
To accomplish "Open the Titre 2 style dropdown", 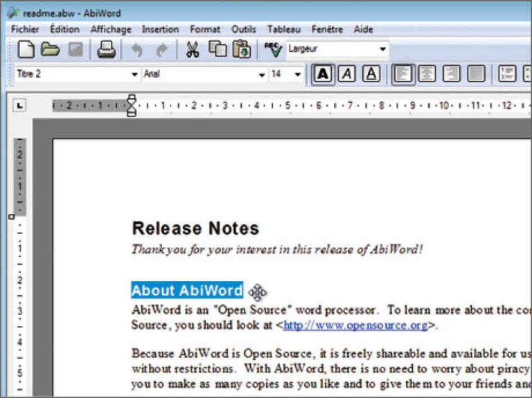I will coord(134,74).
